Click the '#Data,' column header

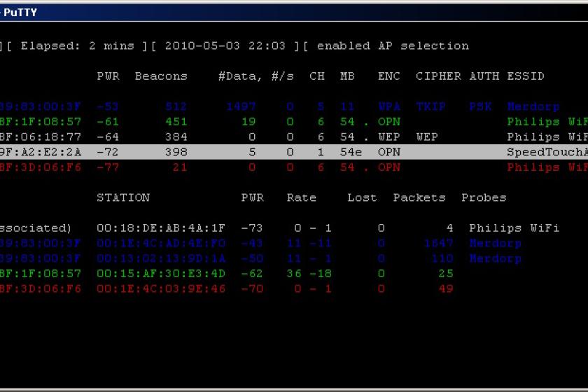240,76
